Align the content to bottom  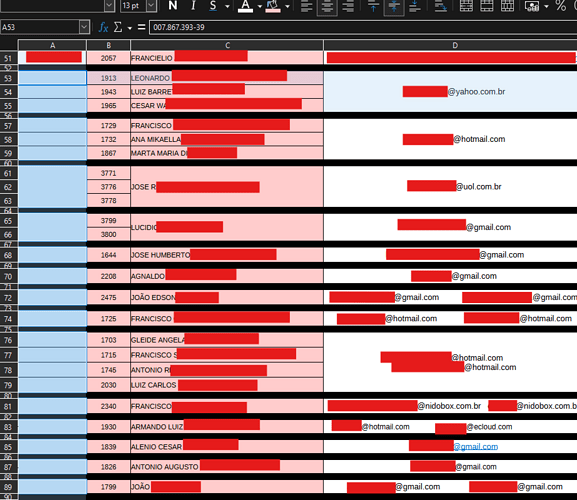(415, 6)
